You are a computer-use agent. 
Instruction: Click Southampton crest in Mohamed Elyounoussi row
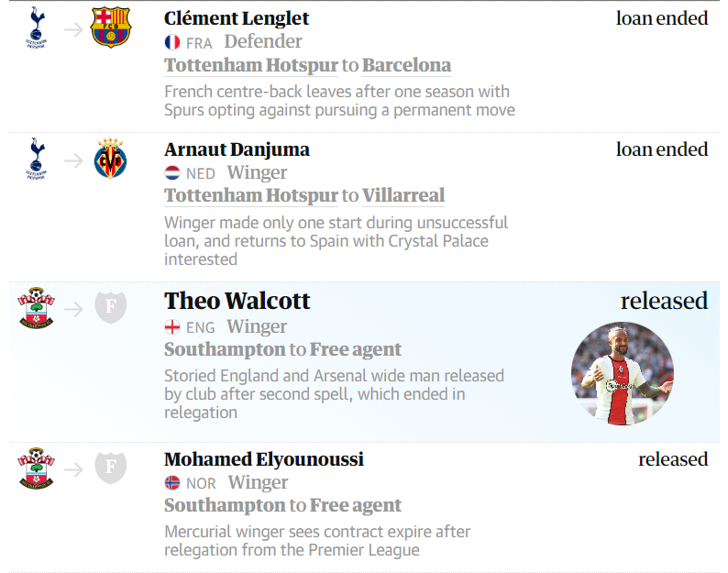click(36, 468)
